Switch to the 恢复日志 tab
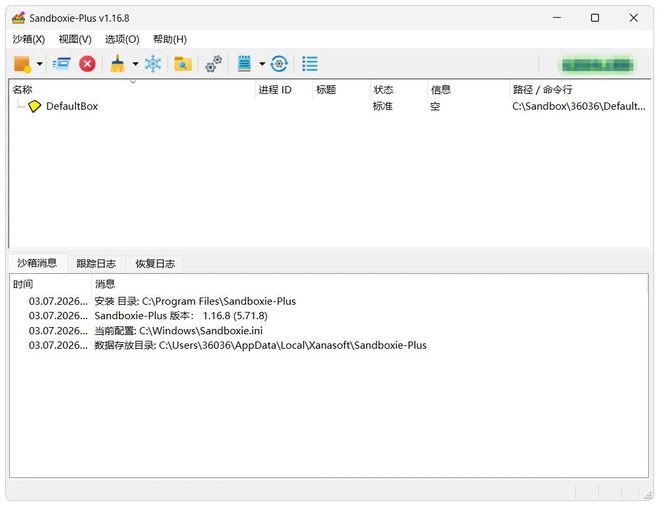 coord(155,264)
